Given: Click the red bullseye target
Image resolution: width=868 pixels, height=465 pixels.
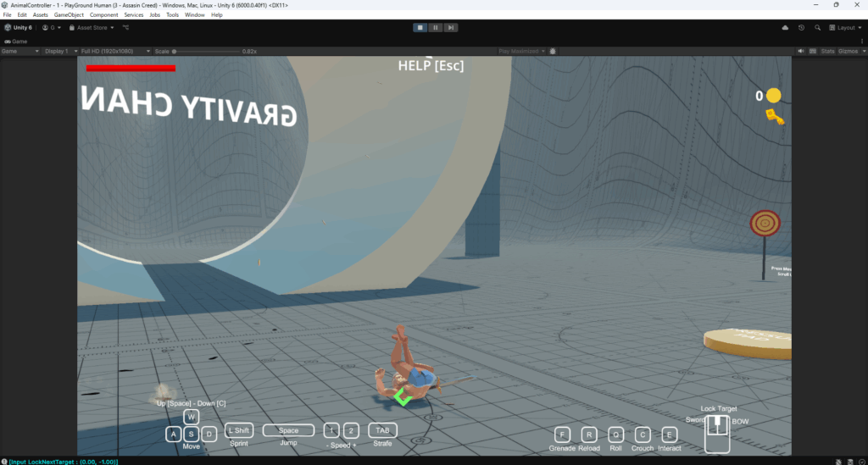Looking at the screenshot, I should click(x=765, y=224).
